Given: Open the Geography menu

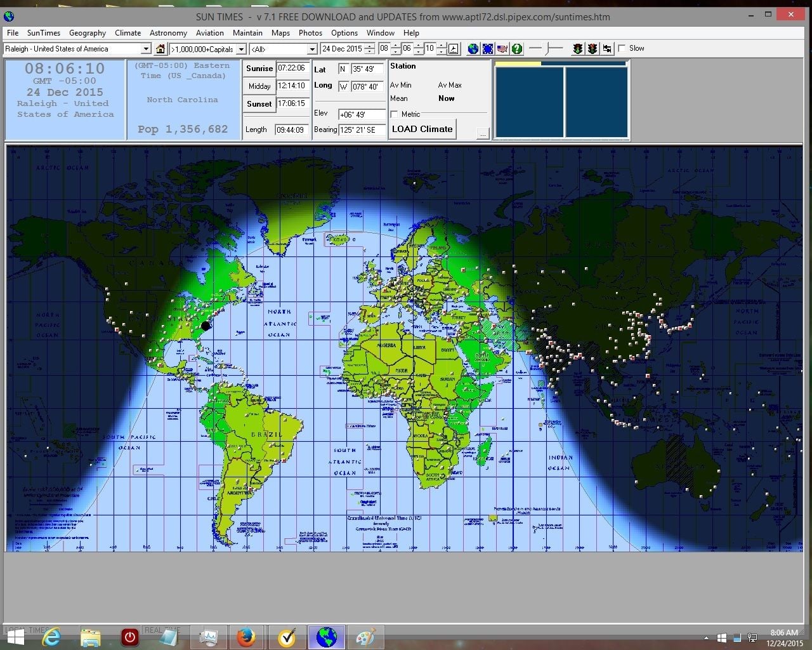Looking at the screenshot, I should [88, 33].
